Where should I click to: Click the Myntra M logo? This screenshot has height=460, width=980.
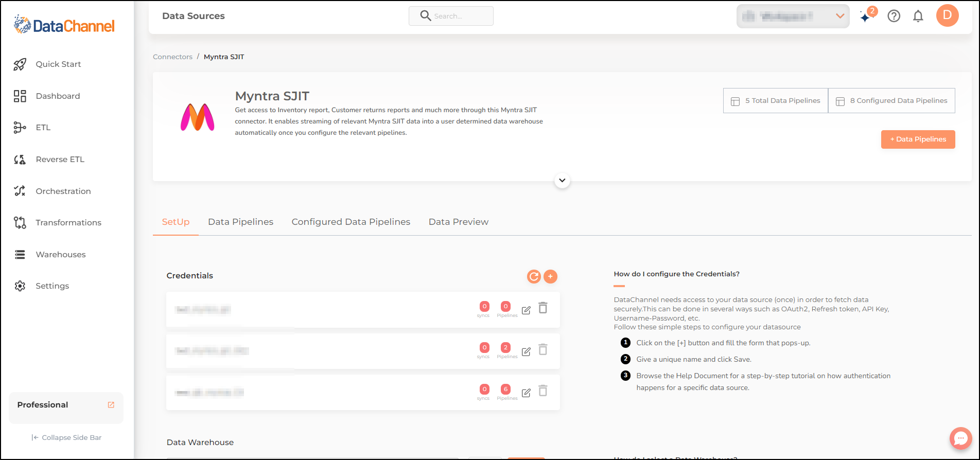point(198,117)
